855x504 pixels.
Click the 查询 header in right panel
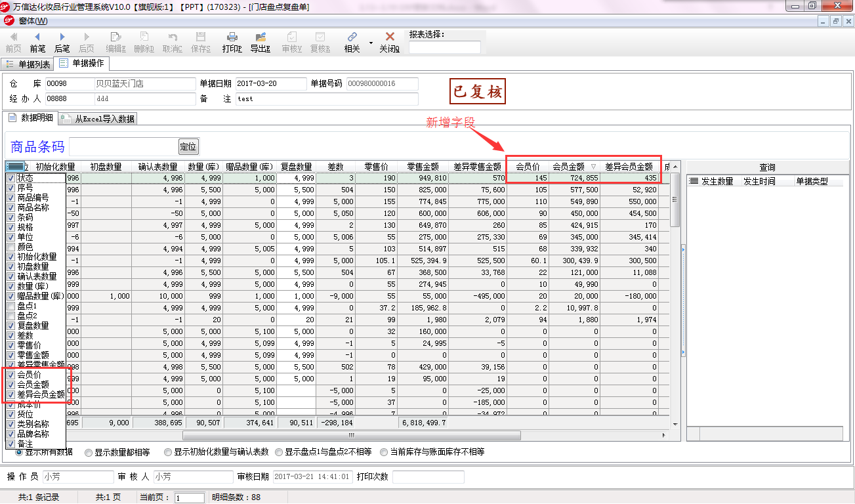click(768, 167)
